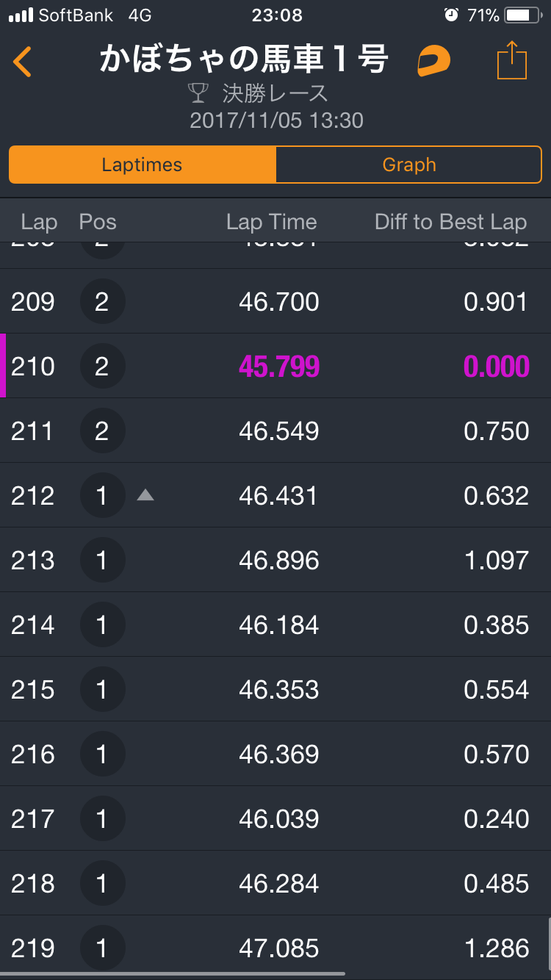
Task: Select the Laptimes tab
Action: pyautogui.click(x=143, y=165)
